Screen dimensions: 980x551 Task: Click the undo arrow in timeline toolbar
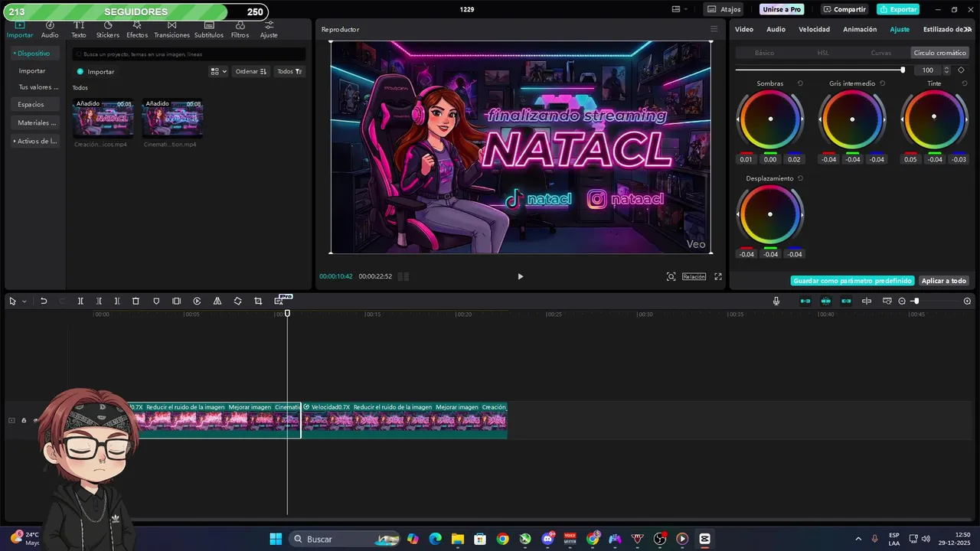[x=44, y=302]
